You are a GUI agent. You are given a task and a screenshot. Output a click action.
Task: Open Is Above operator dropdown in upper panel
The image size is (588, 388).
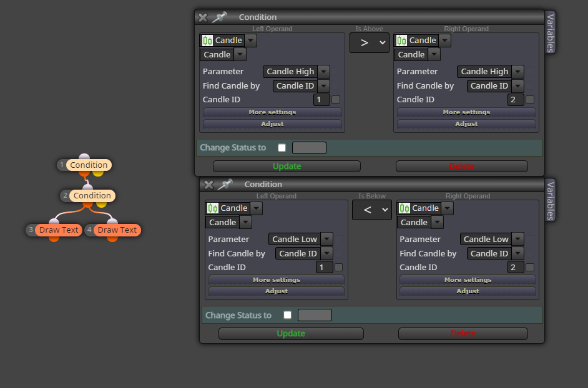(x=370, y=43)
